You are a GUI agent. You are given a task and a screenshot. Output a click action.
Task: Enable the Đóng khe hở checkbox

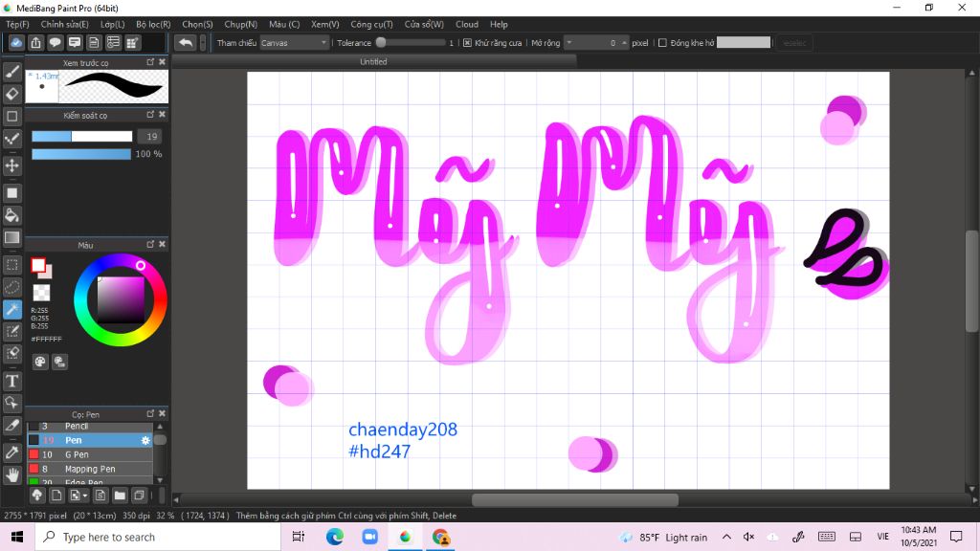pyautogui.click(x=662, y=43)
